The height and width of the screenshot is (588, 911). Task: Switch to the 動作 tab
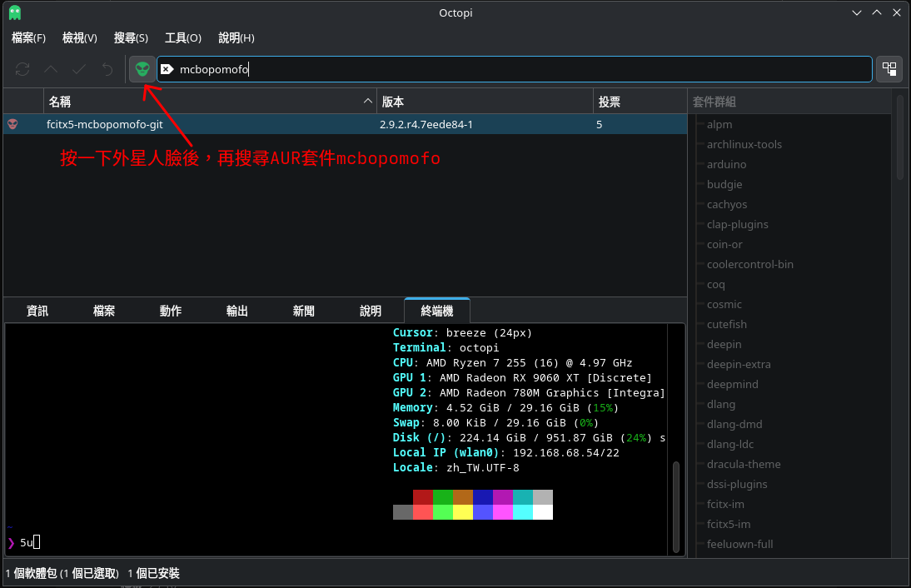(x=171, y=311)
